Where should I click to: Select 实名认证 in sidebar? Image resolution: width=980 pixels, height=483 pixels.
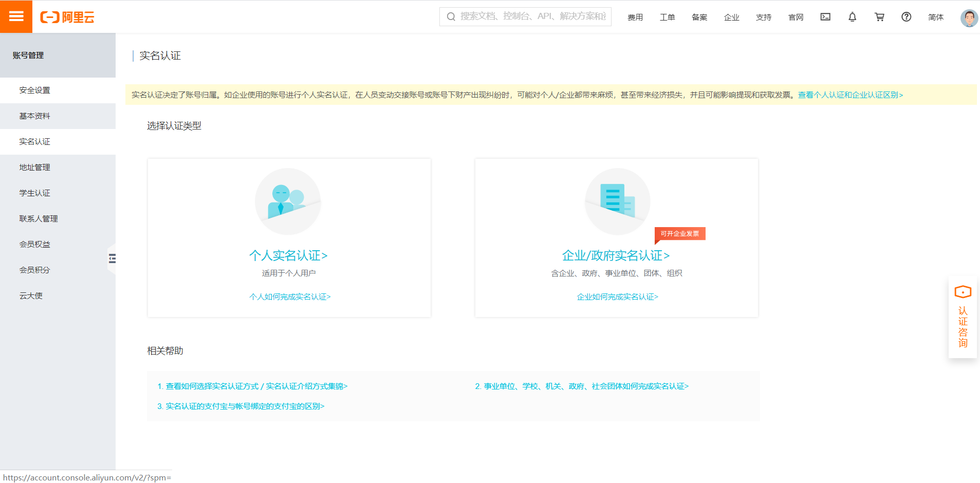click(x=58, y=142)
